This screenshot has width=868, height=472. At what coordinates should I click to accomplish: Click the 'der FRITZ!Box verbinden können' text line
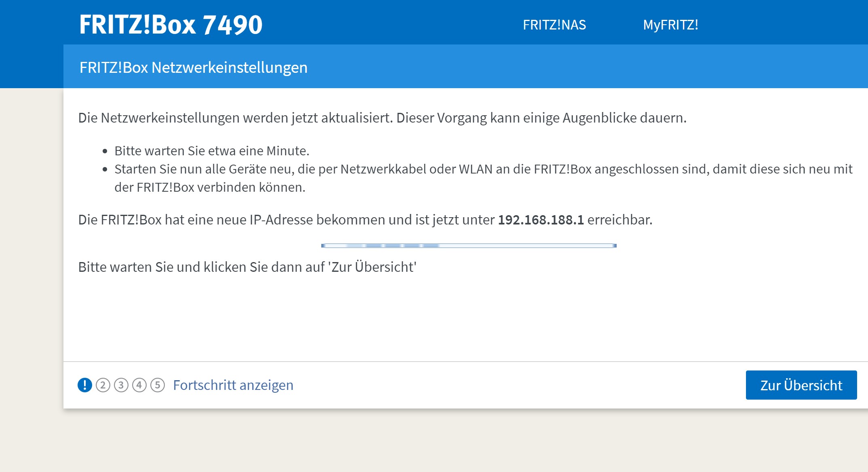(x=210, y=187)
